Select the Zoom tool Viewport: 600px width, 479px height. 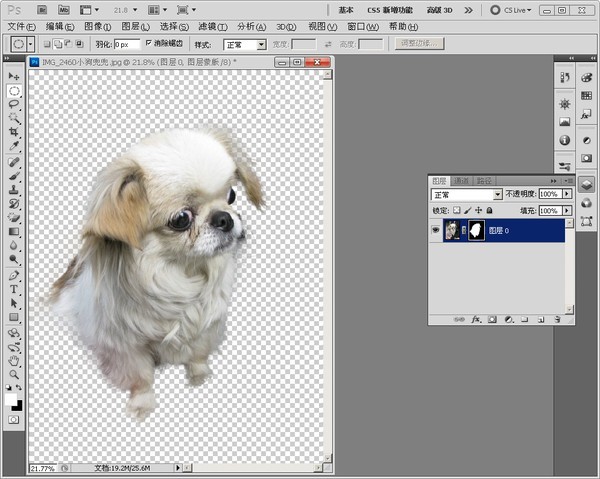click(14, 374)
